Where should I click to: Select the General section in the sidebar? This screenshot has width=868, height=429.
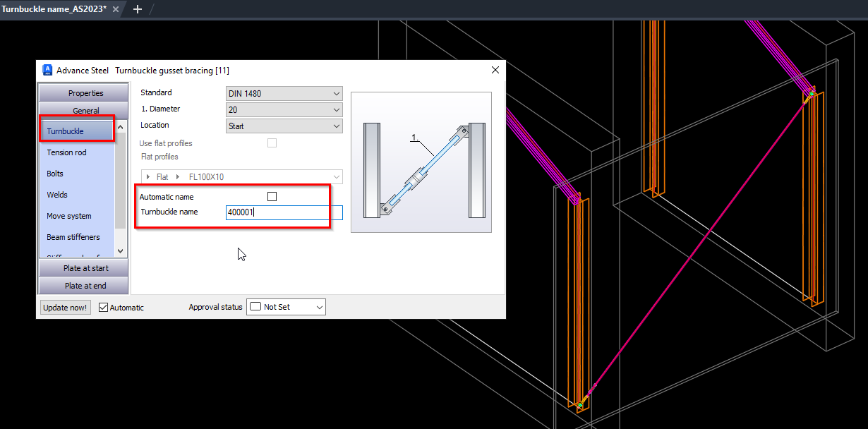pyautogui.click(x=83, y=110)
